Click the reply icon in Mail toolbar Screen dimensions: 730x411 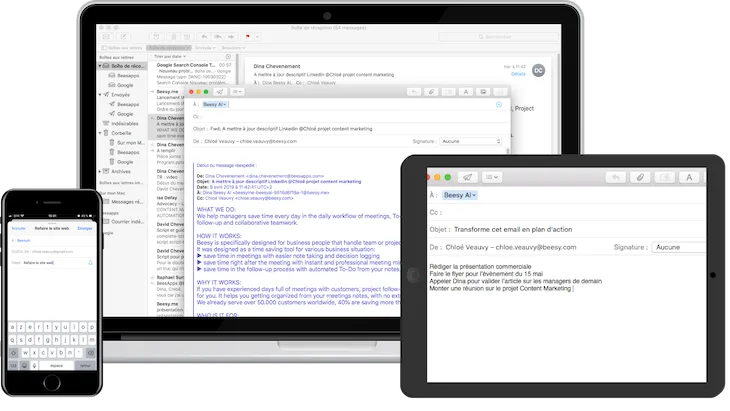tap(204, 37)
